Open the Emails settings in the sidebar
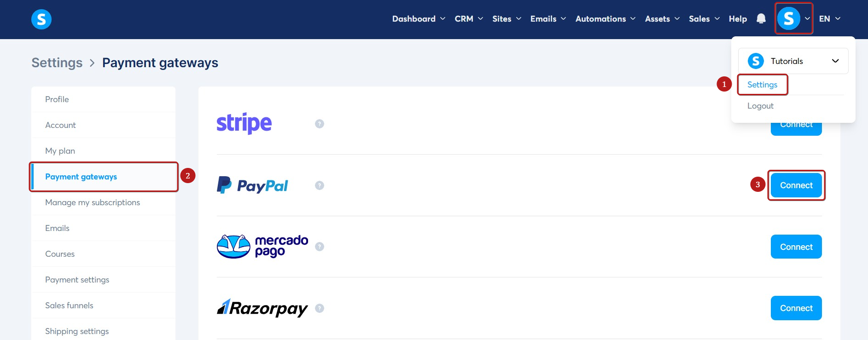The width and height of the screenshot is (868, 340). click(104, 228)
